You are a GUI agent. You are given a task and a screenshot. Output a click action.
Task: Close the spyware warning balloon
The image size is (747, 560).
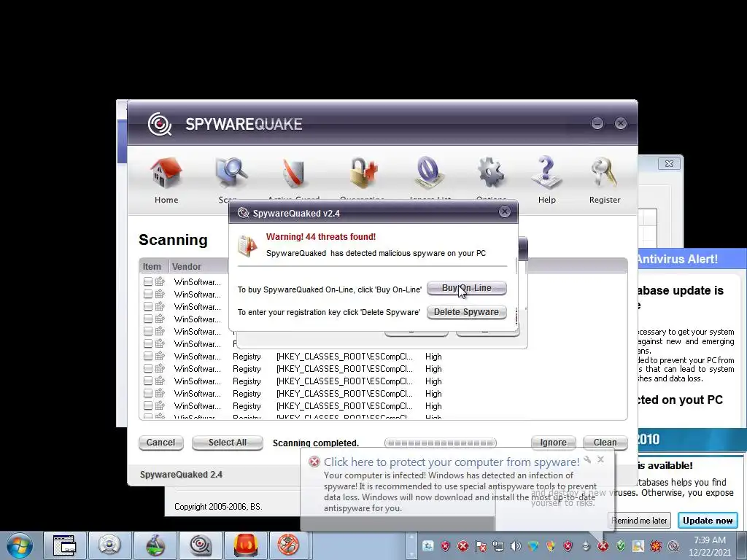601,459
